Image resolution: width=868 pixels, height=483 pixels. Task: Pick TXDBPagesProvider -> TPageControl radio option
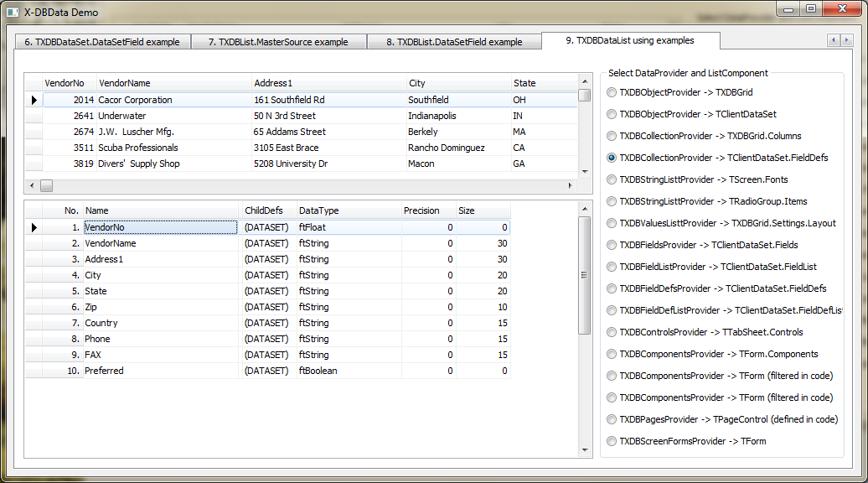click(612, 419)
